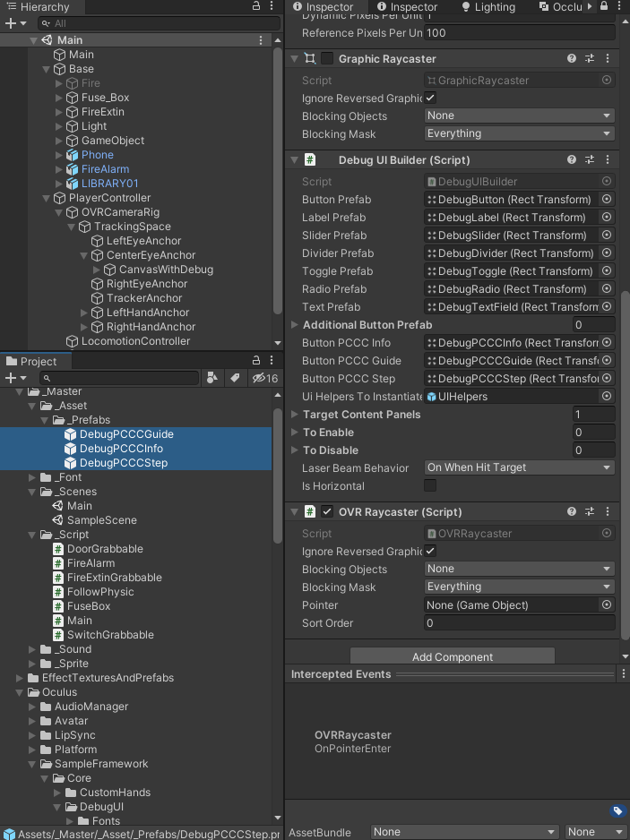This screenshot has width=630, height=840.
Task: Open OVR Raycaster three-dot context menu
Action: (608, 511)
